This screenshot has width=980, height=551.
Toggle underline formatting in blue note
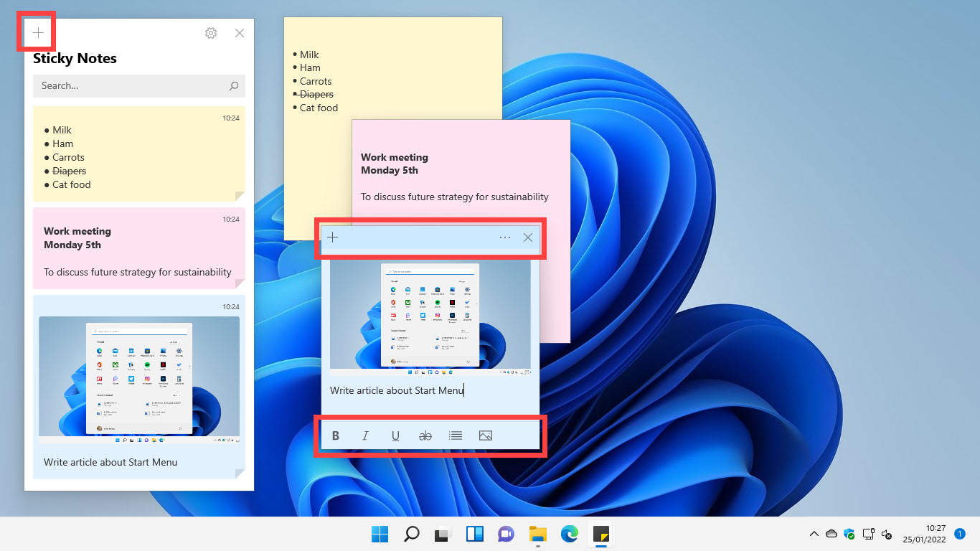point(395,435)
